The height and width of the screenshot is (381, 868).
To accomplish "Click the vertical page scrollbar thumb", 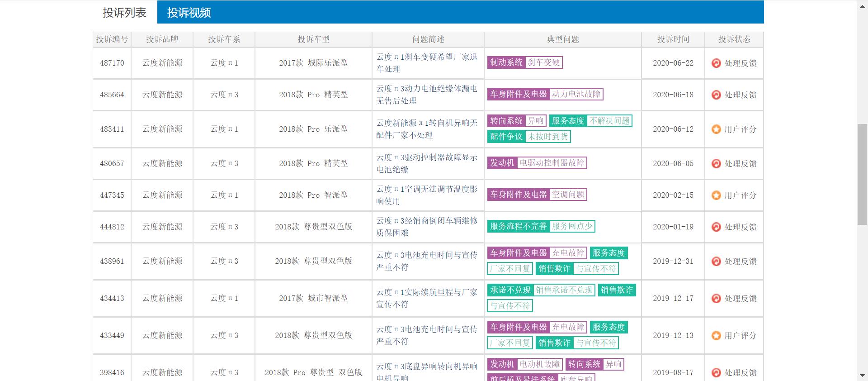I will (x=862, y=174).
